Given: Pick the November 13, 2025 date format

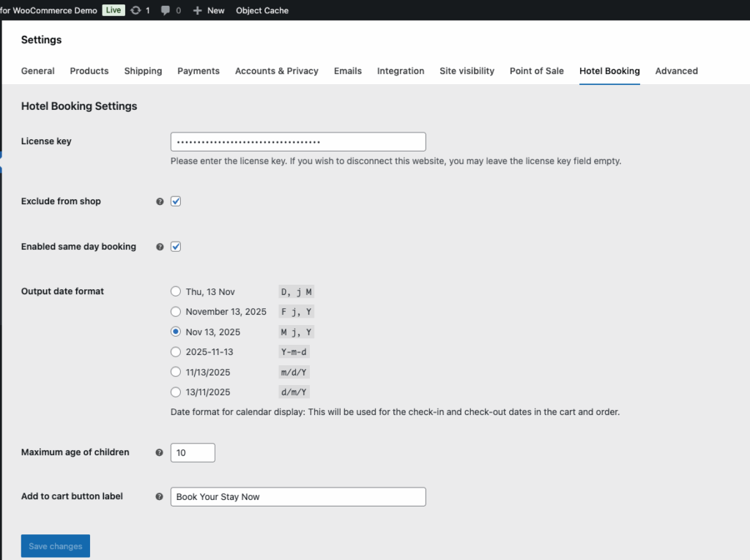Looking at the screenshot, I should (176, 312).
